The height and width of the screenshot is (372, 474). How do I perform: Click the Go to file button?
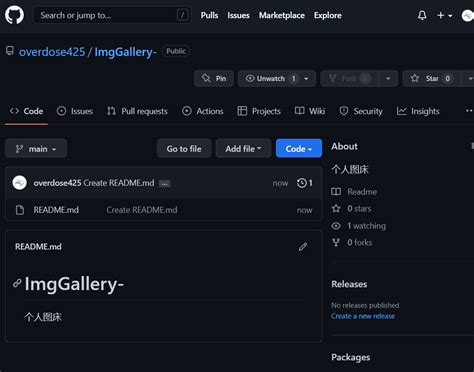[x=184, y=149]
